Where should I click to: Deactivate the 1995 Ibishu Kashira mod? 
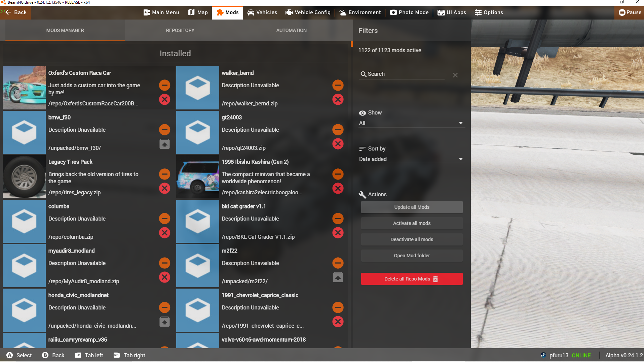point(338,174)
